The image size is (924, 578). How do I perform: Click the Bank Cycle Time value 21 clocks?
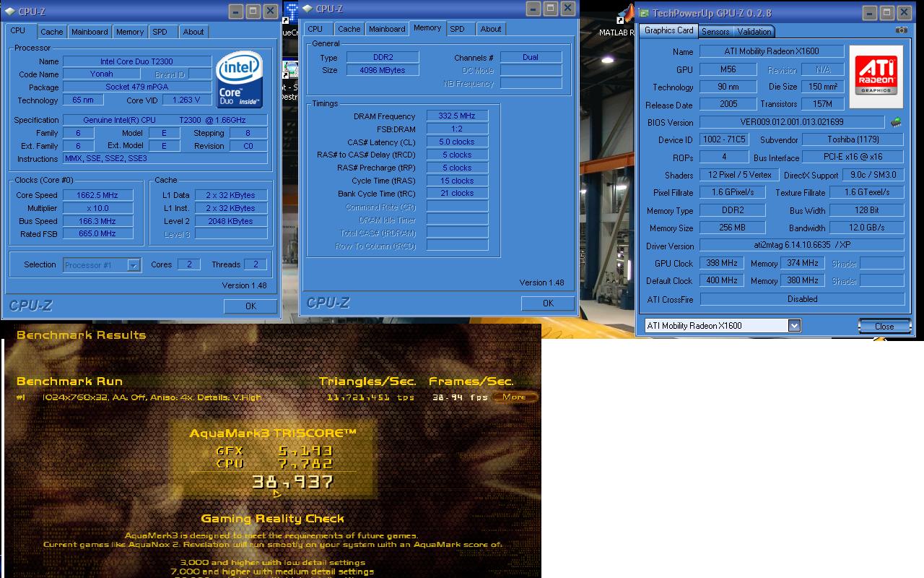pos(457,193)
